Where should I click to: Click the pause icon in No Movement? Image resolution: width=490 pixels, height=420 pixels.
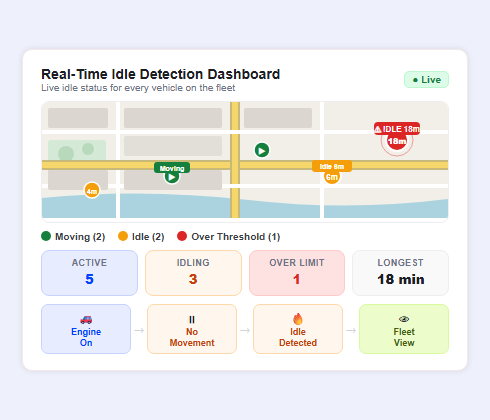click(192, 320)
